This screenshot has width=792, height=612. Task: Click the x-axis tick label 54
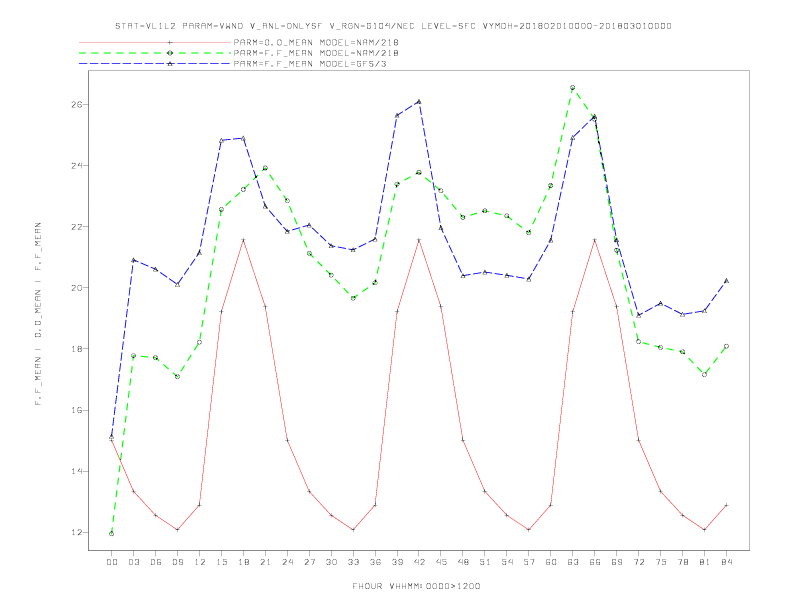point(507,562)
